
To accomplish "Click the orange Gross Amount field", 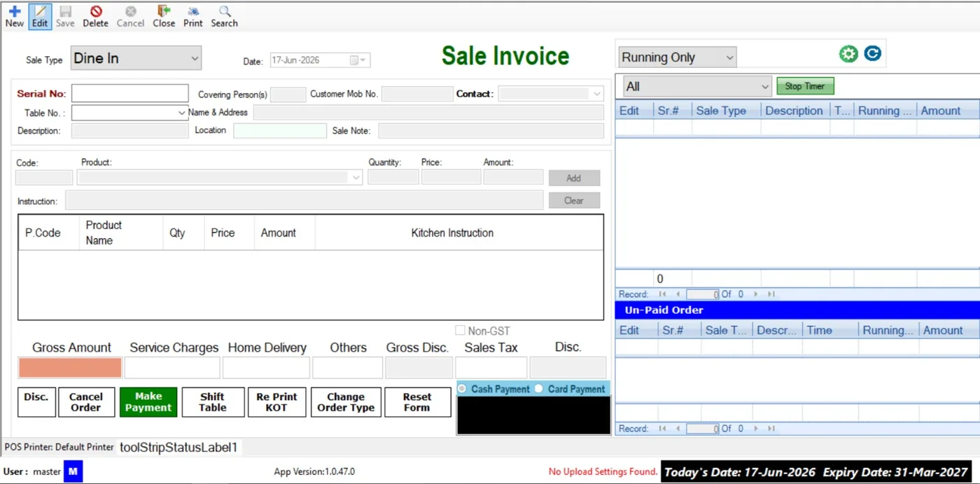I will [x=70, y=368].
